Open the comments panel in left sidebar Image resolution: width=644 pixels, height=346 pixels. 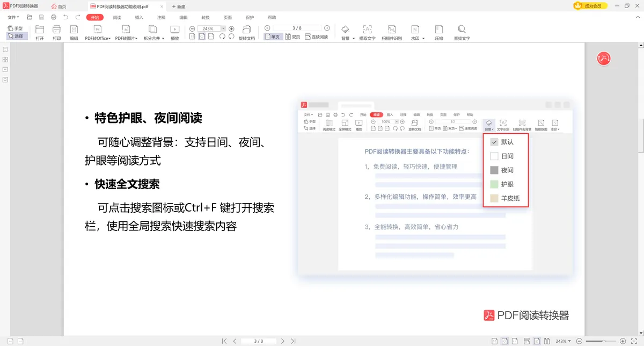coord(5,69)
